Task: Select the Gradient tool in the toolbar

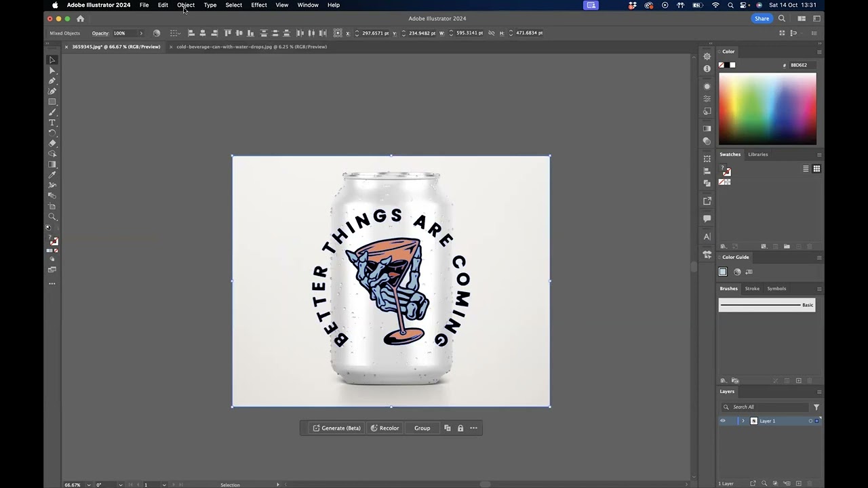Action: point(52,164)
